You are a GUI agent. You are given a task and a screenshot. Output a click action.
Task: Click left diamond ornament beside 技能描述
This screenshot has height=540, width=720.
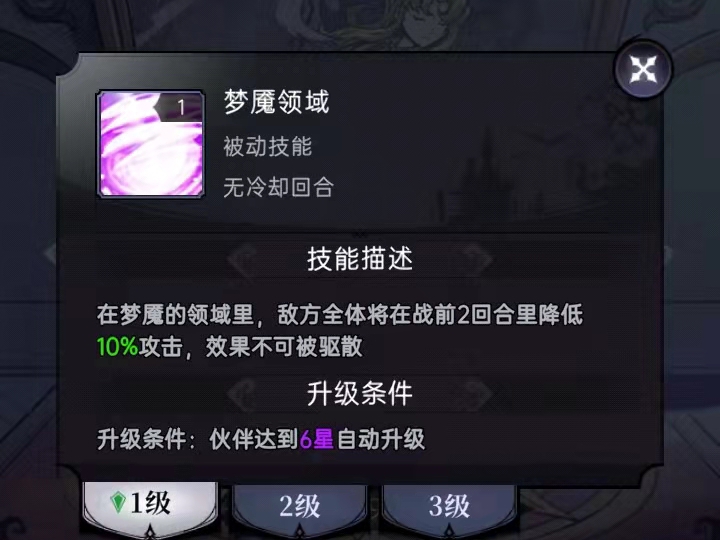click(242, 259)
